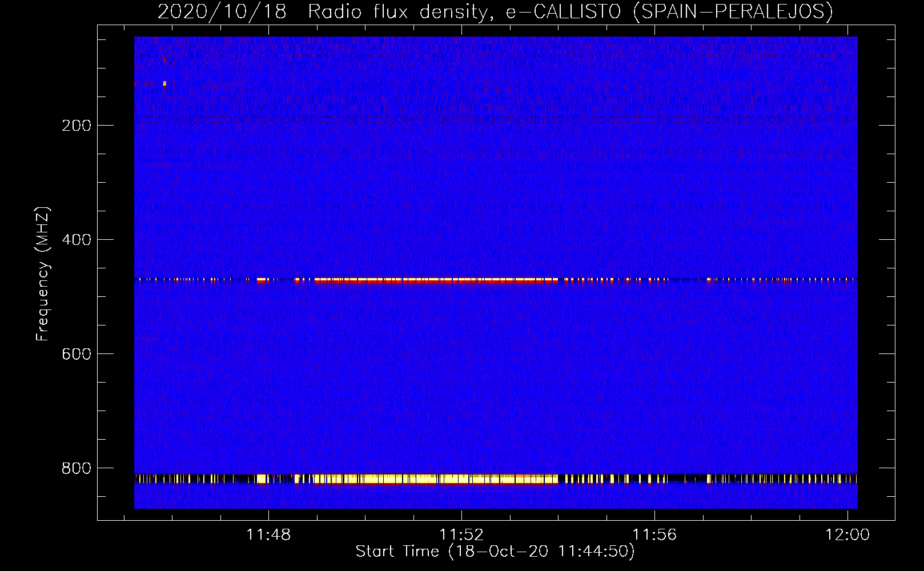924x571 pixels.
Task: Click the 11:56 time tick label
Action: pos(654,534)
